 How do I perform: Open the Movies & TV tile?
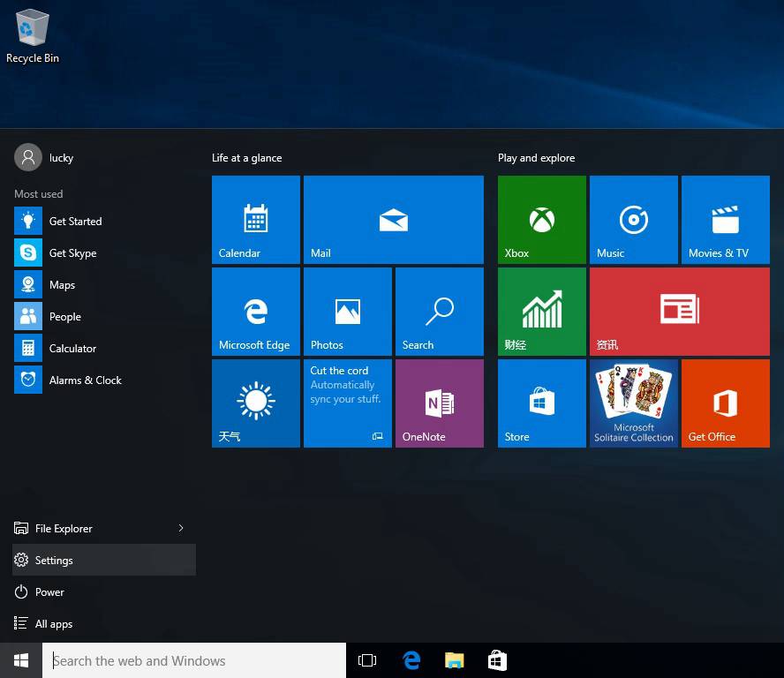725,219
